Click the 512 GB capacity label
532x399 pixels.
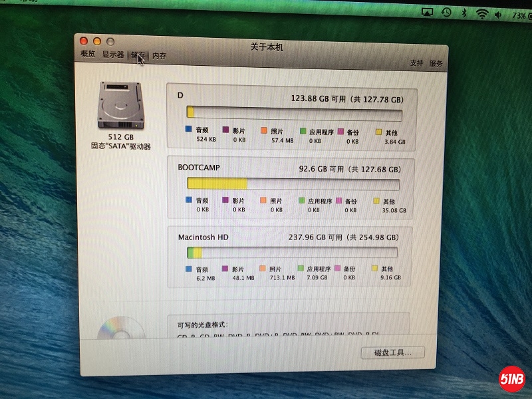(121, 137)
